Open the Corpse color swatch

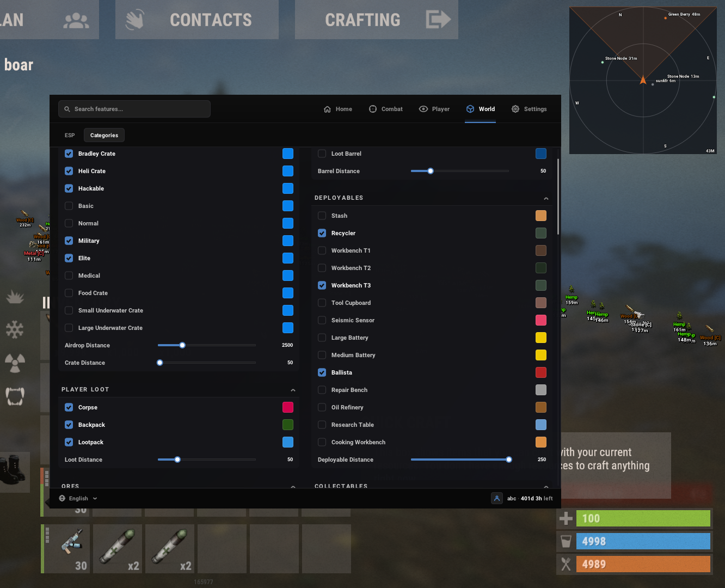(288, 407)
